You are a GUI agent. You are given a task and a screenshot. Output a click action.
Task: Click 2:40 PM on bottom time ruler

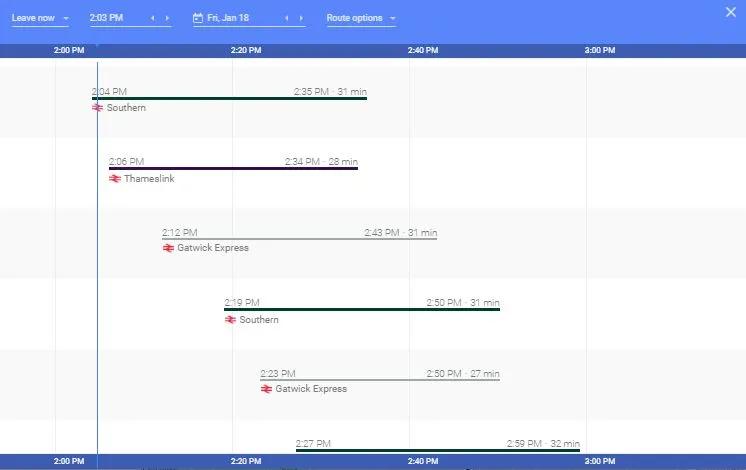pyautogui.click(x=423, y=461)
